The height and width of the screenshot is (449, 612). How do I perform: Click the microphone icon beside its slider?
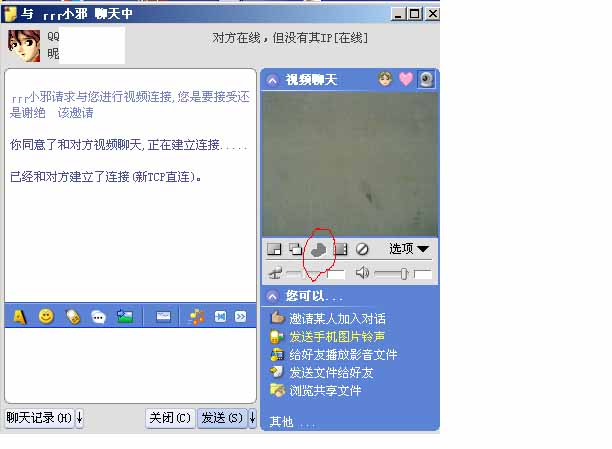[275, 273]
